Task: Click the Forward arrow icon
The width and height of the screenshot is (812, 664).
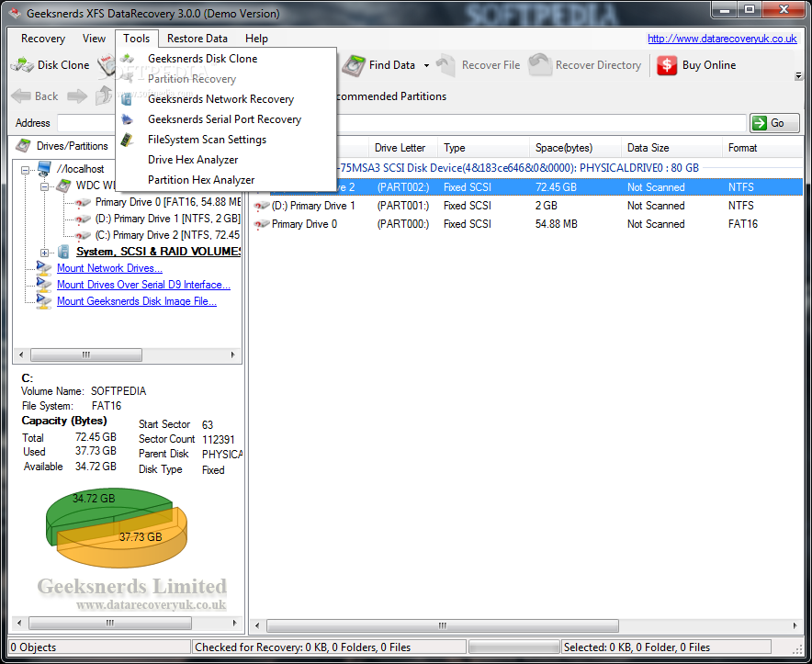Action: click(x=77, y=96)
